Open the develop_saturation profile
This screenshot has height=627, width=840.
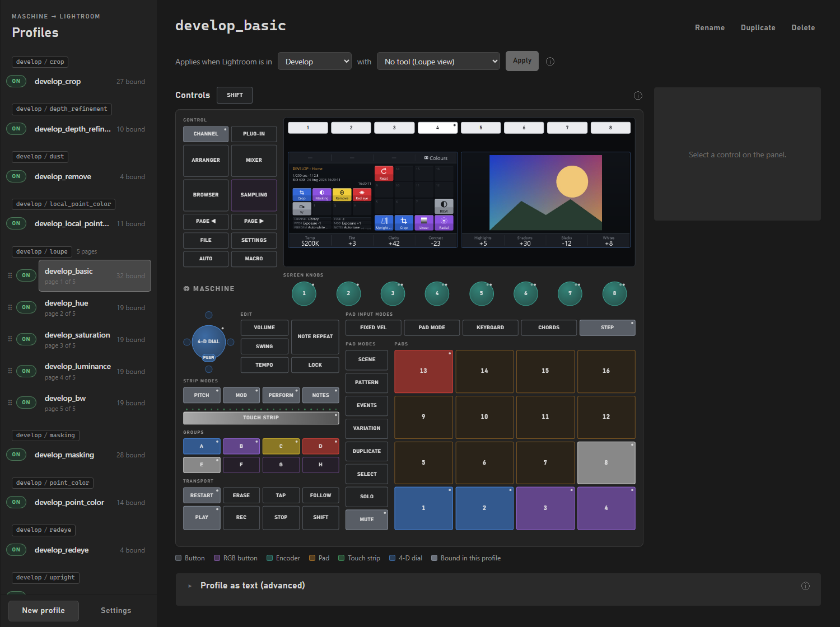coord(95,339)
